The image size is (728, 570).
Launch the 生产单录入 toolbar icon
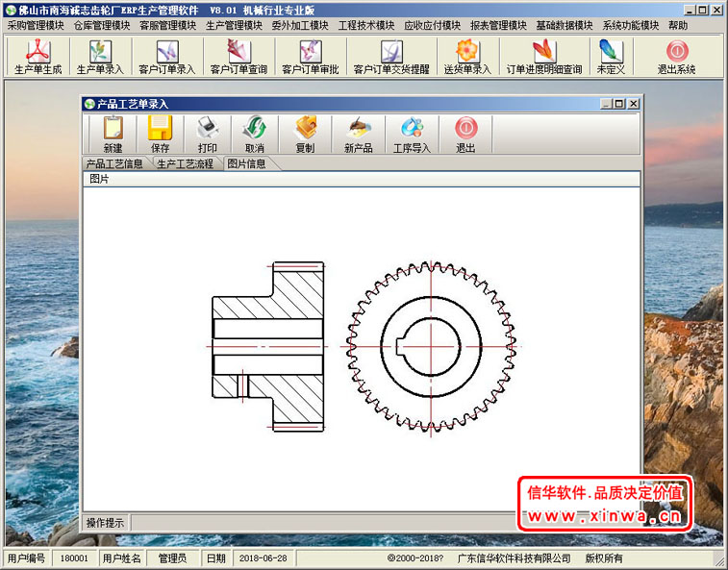(100, 57)
